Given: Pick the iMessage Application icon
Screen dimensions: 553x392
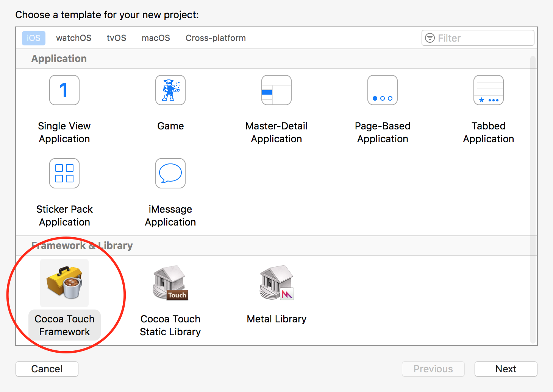Looking at the screenshot, I should [170, 173].
